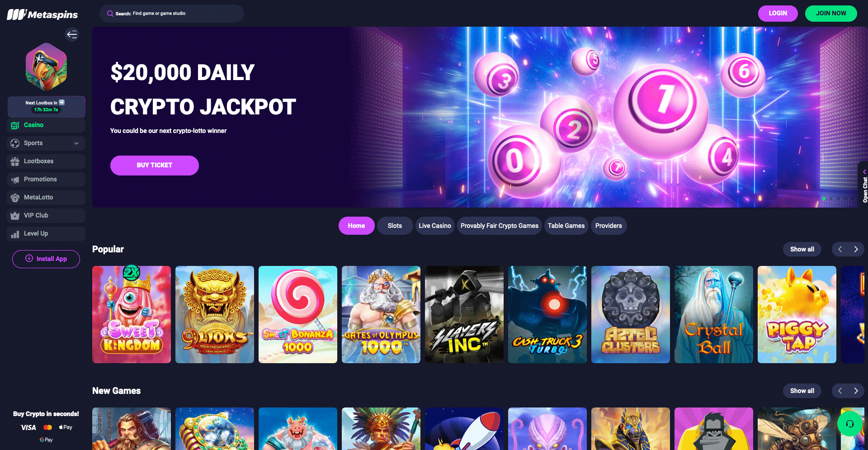Screen dimensions: 868x450
Task: Click the VIP Club crown icon
Action: click(x=15, y=216)
